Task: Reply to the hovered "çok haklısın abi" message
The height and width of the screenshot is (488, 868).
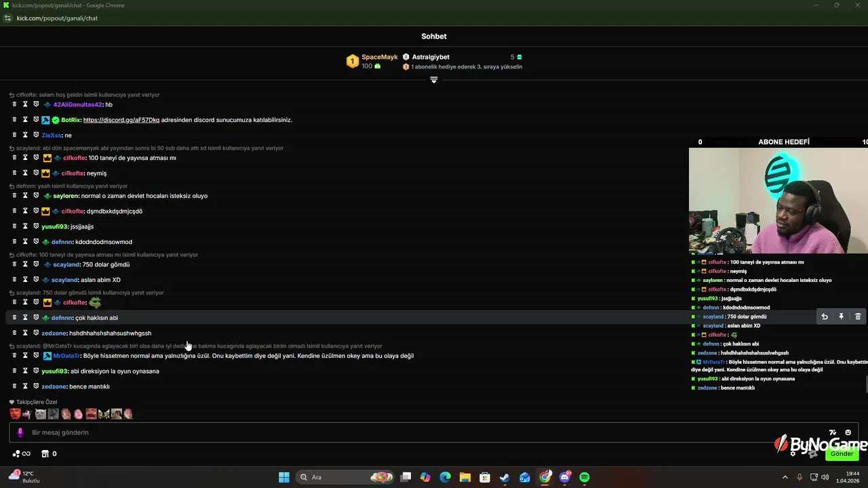Action: click(825, 317)
